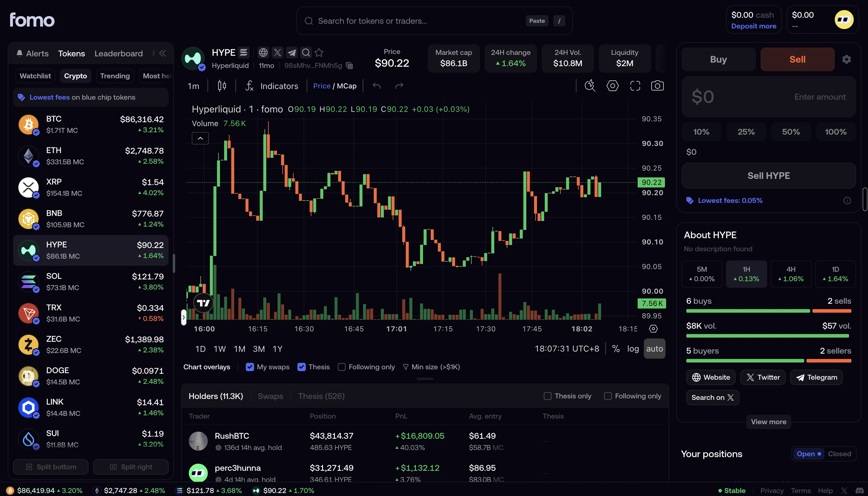Image resolution: width=868 pixels, height=496 pixels.
Task: Open the Swaps tab
Action: 270,396
